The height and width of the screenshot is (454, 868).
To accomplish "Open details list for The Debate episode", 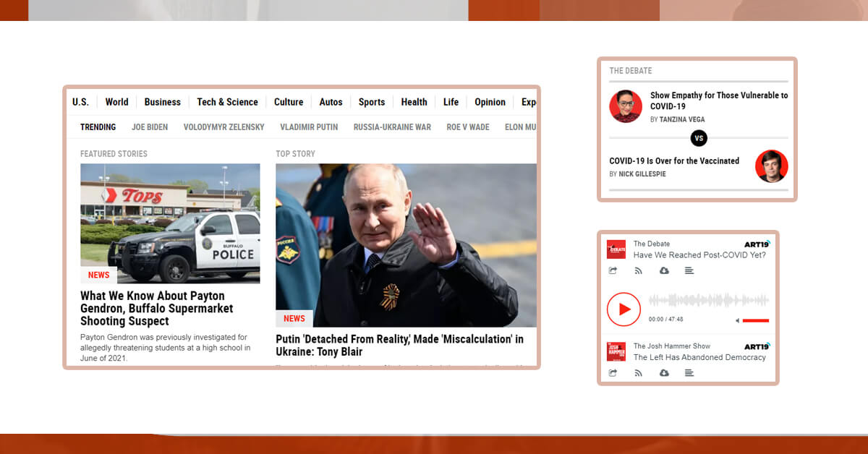I will pyautogui.click(x=689, y=270).
